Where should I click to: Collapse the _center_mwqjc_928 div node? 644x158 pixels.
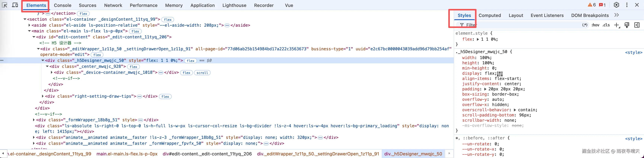[47, 67]
